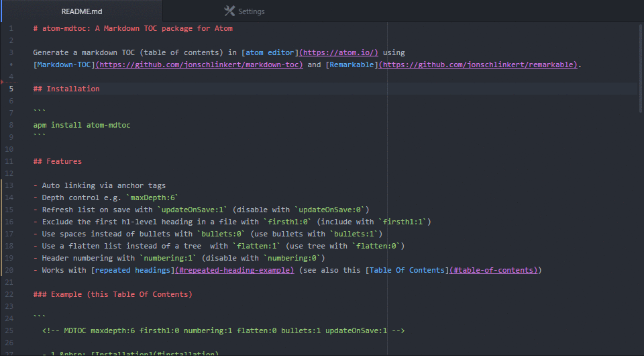Click the Markdown-TOC link text
The width and height of the screenshot is (644, 356).
tap(64, 64)
